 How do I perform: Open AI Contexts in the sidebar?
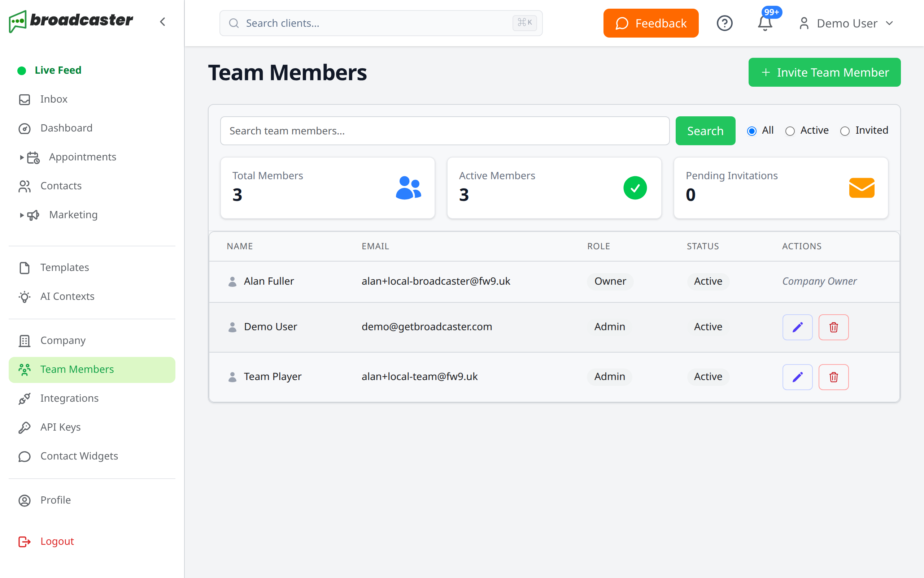point(92,297)
